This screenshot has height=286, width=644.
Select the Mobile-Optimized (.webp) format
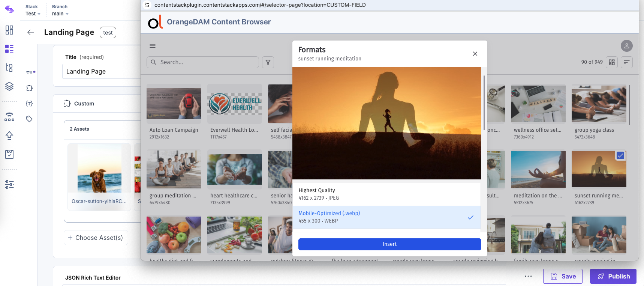pyautogui.click(x=386, y=217)
